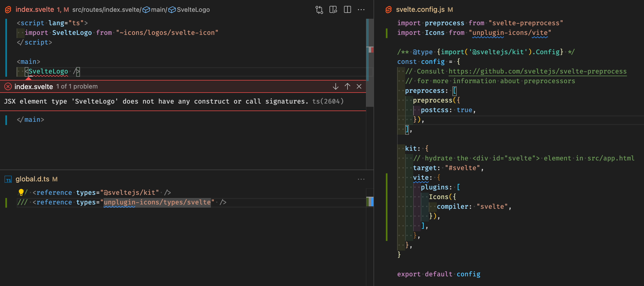Click the red error circle in the problems overlay
The height and width of the screenshot is (286, 644).
(8, 86)
